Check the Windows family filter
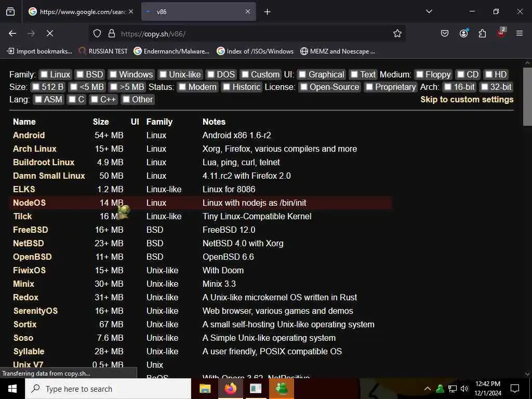Image resolution: width=532 pixels, height=399 pixels. pyautogui.click(x=113, y=74)
